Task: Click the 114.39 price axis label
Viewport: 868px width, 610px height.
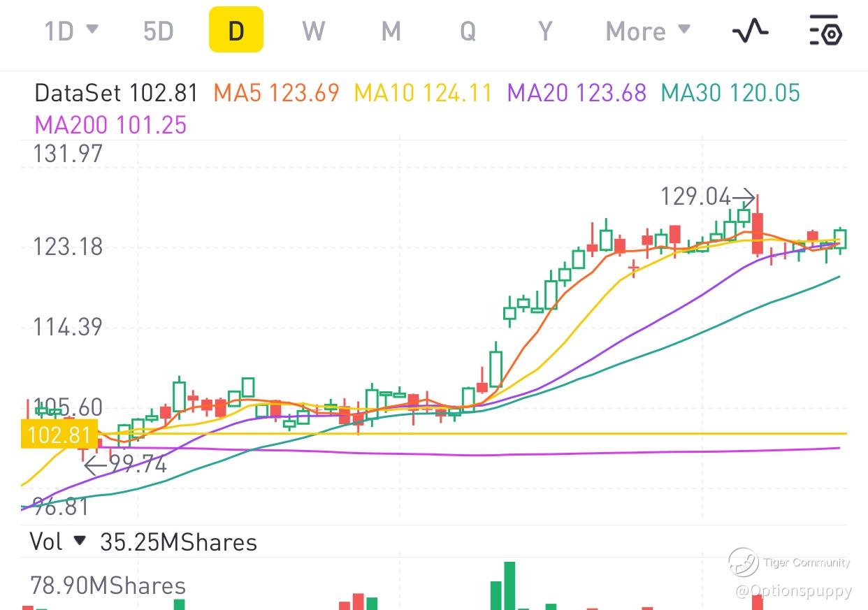Action: [67, 326]
